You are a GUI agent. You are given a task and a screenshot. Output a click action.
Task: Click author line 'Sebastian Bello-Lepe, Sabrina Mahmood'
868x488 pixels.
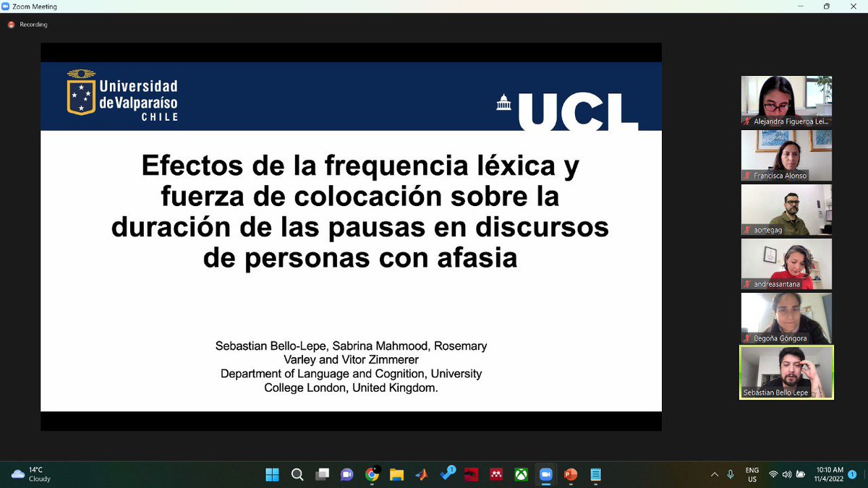coord(351,346)
